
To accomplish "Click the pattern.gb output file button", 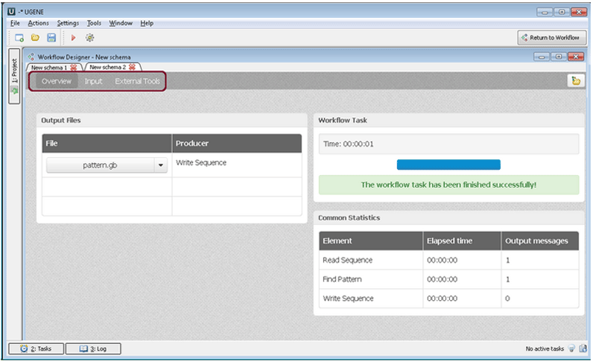I will pos(100,165).
